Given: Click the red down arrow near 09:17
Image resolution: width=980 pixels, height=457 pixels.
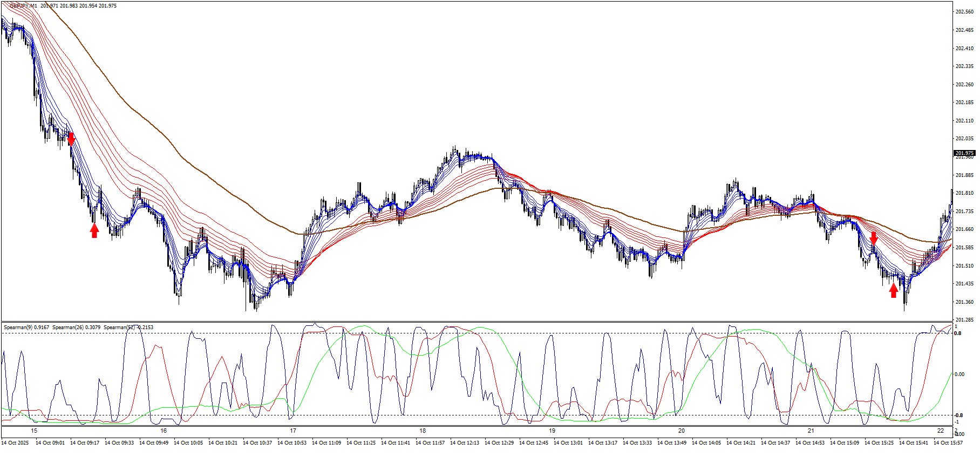Looking at the screenshot, I should tap(71, 139).
